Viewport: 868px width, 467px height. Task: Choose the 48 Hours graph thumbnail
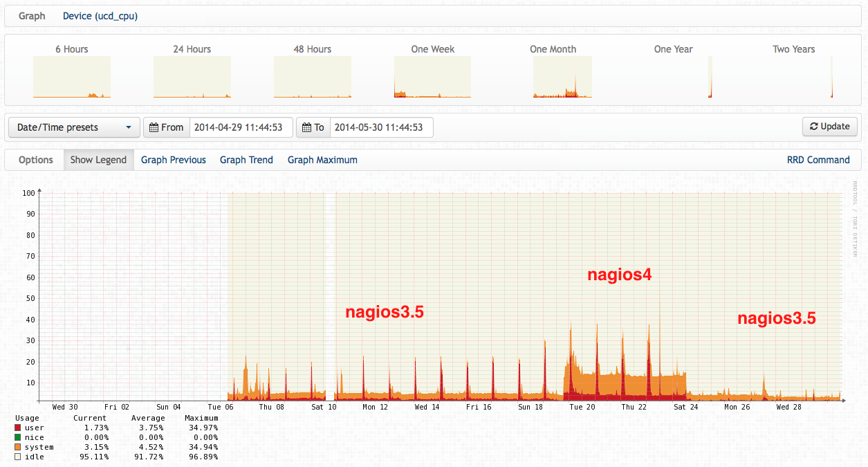(313, 77)
